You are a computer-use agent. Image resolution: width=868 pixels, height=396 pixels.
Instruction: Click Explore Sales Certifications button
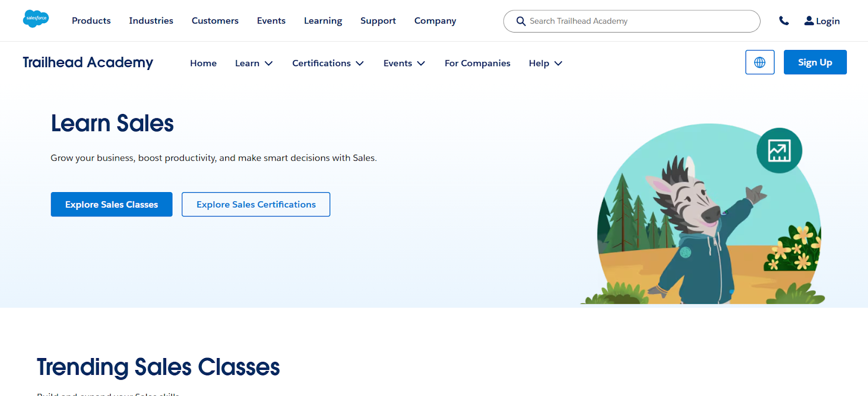coord(256,205)
